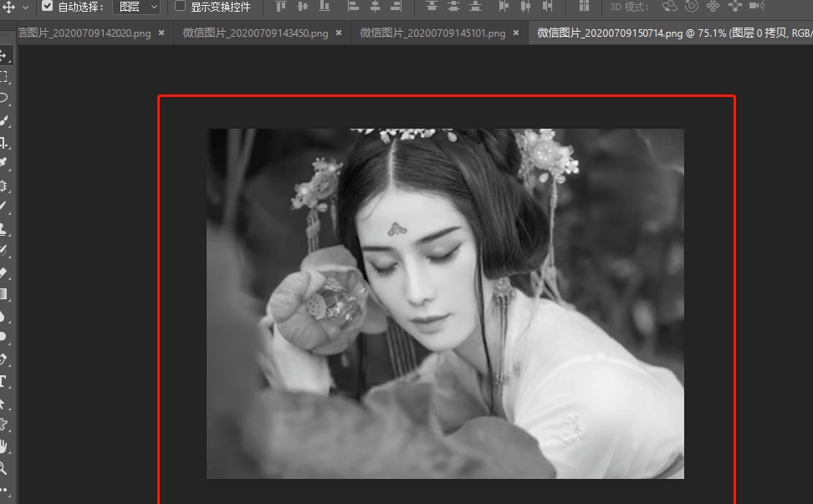Select the Rectangular Marquee tool

pos(3,77)
